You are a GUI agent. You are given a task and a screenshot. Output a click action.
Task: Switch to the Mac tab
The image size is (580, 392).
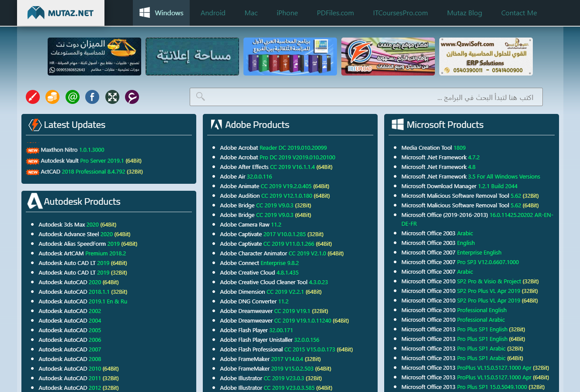(x=251, y=13)
